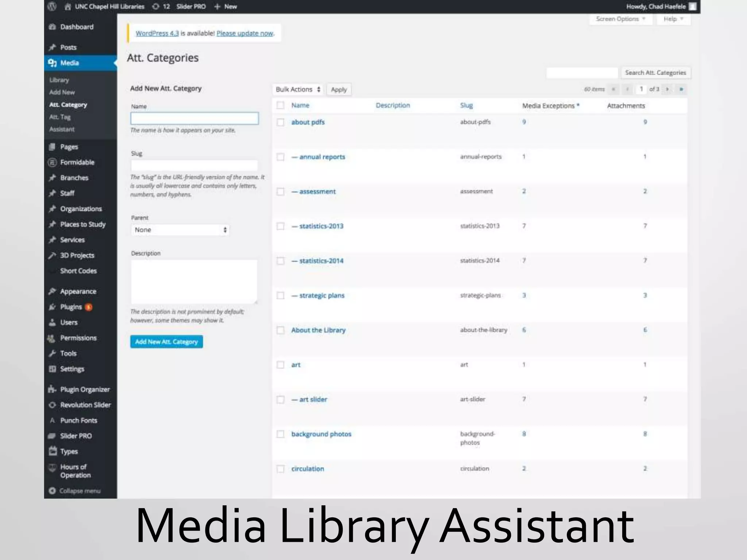Expand the Parent dropdown set to None
The height and width of the screenshot is (560, 747).
180,230
